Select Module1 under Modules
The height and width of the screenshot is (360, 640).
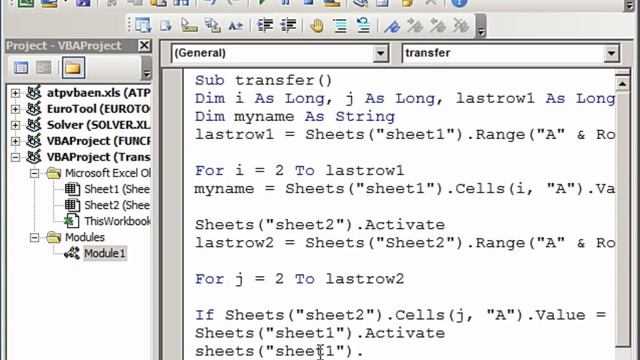[x=104, y=253]
